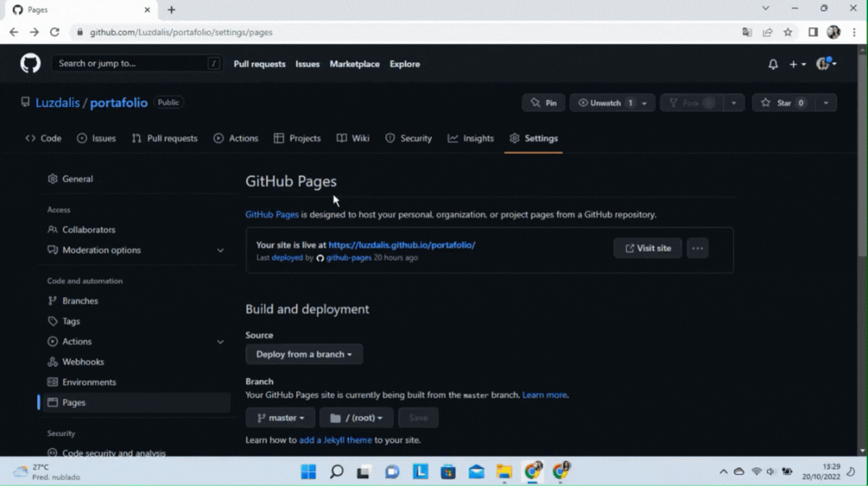Open the master branch dropdown

point(280,418)
